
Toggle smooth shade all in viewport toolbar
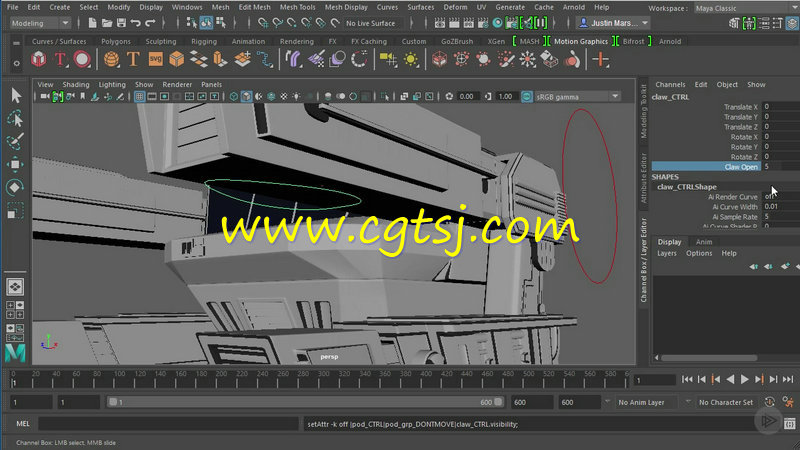(x=246, y=96)
